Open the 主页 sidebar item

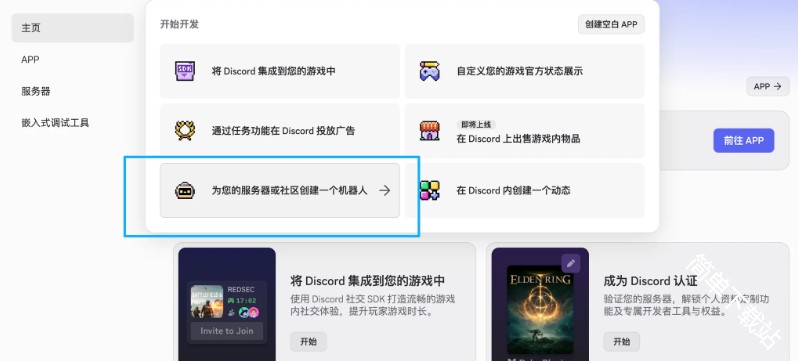[73, 28]
